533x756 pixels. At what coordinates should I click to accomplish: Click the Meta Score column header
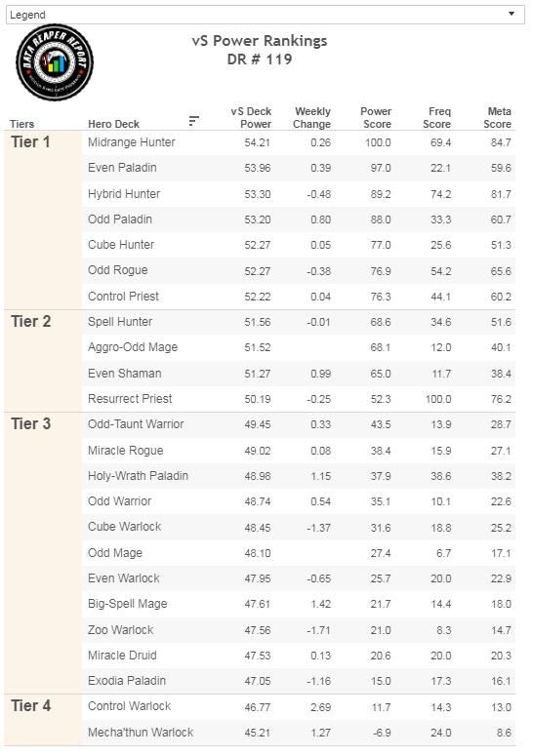point(498,118)
